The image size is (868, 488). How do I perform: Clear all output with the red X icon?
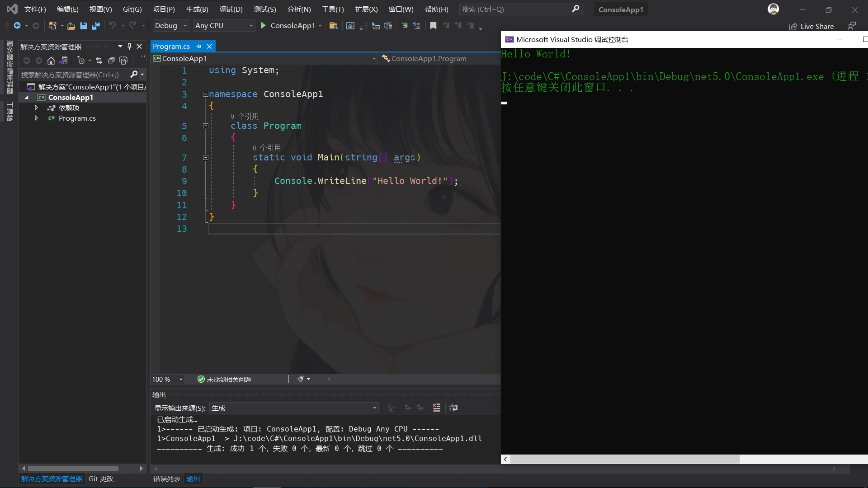click(x=436, y=408)
